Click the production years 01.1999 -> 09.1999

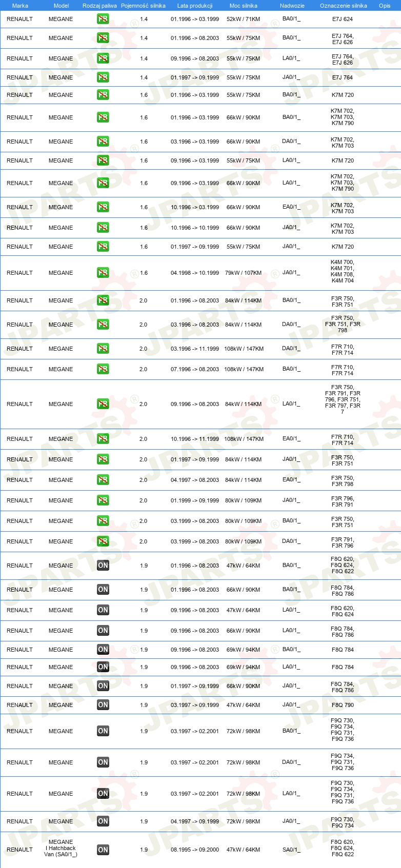[195, 500]
